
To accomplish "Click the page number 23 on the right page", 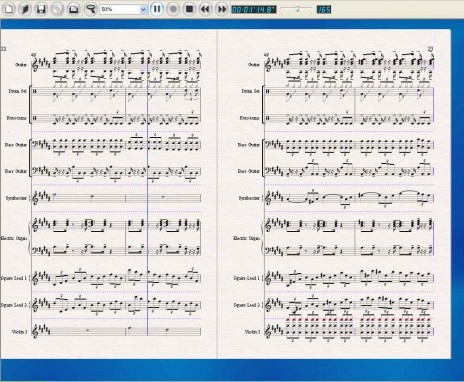I will coord(430,49).
